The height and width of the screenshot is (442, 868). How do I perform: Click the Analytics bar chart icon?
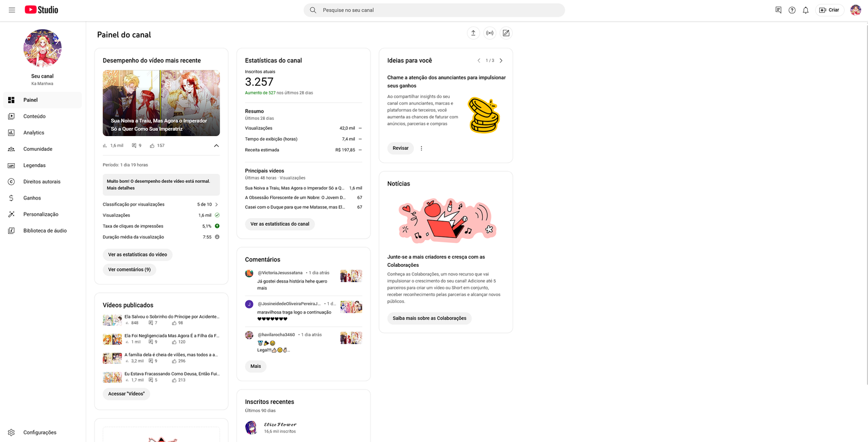[11, 132]
